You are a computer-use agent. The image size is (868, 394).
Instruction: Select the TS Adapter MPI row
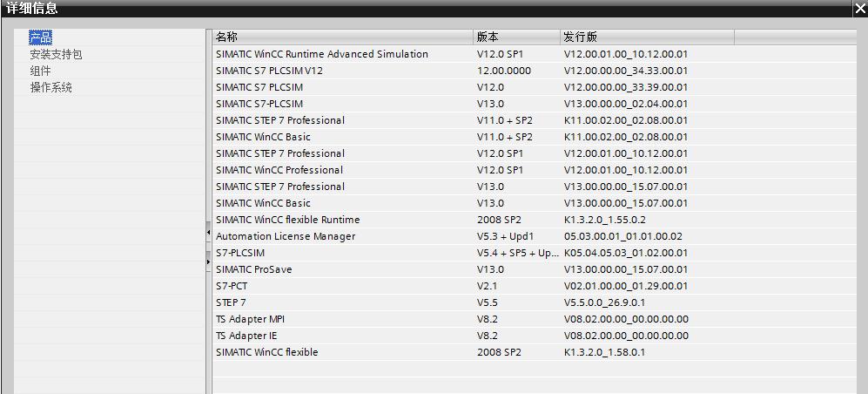251,319
